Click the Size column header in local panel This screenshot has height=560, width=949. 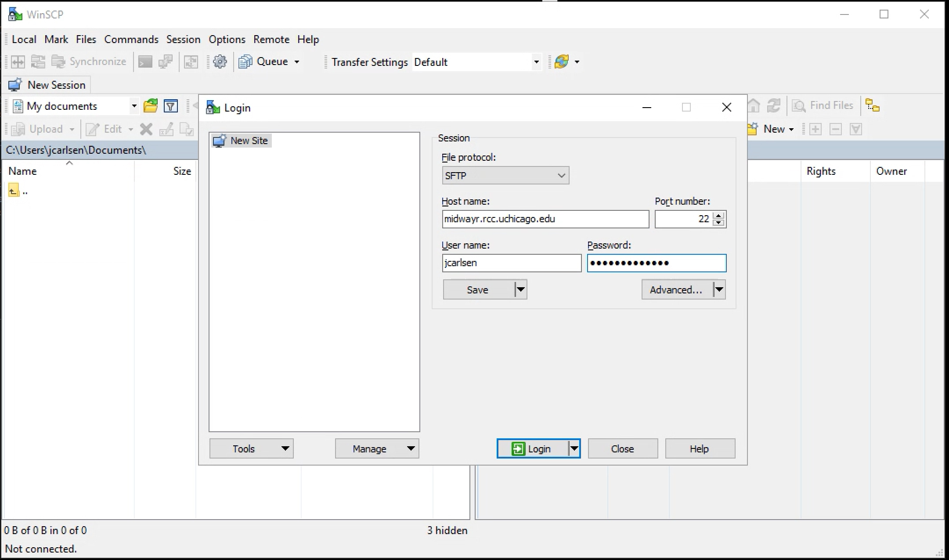click(x=165, y=171)
